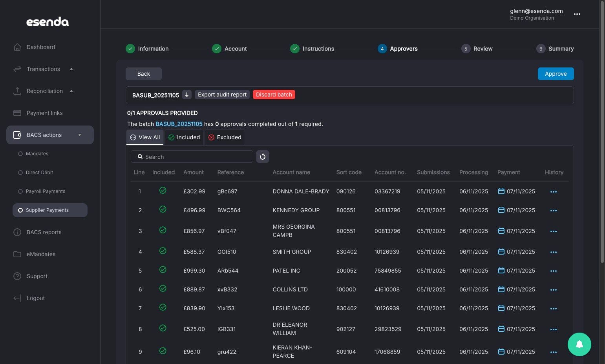The image size is (605, 364).
Task: Open payment date calendar for PATEL INC
Action: 501,270
